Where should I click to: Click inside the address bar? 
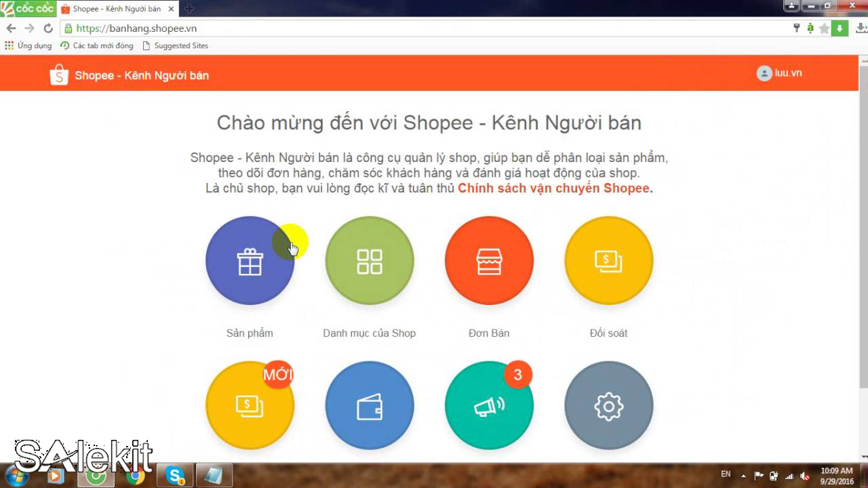(x=271, y=28)
